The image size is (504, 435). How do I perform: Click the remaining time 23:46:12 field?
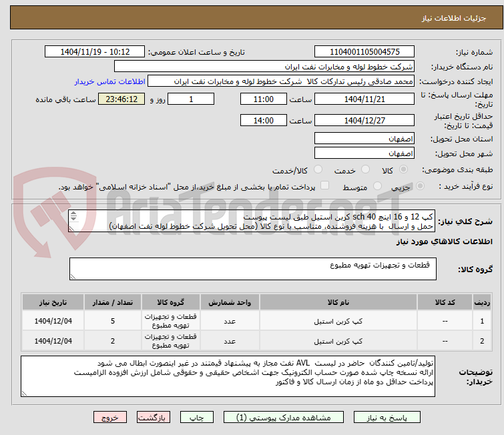pos(121,99)
